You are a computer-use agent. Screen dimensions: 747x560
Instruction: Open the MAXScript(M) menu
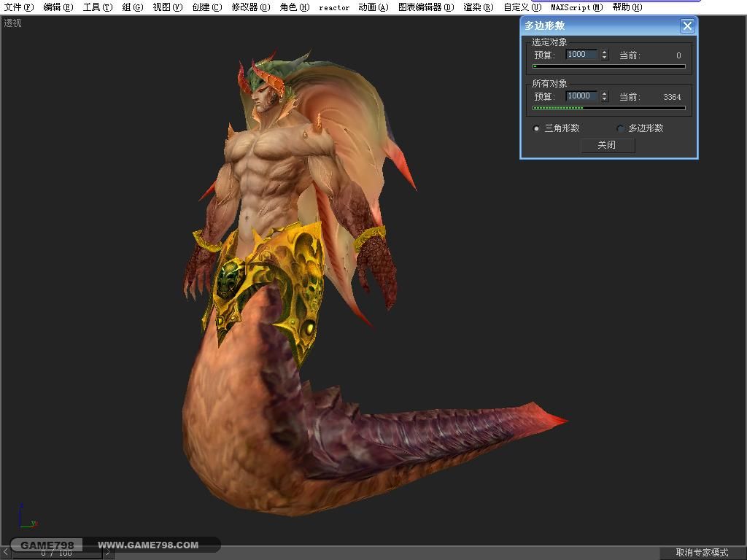tap(576, 7)
